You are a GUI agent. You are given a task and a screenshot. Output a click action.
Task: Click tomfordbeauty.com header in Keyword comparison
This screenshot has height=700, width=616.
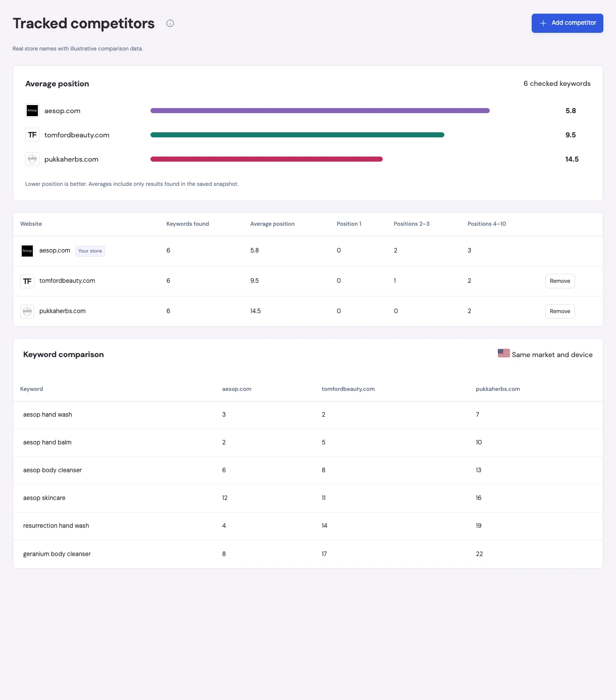pos(348,389)
